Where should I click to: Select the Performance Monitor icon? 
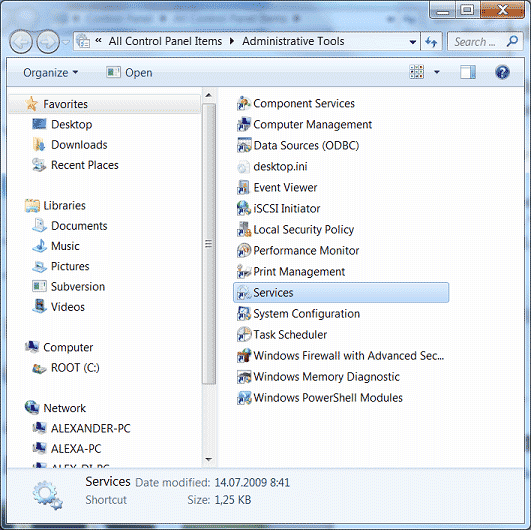244,250
